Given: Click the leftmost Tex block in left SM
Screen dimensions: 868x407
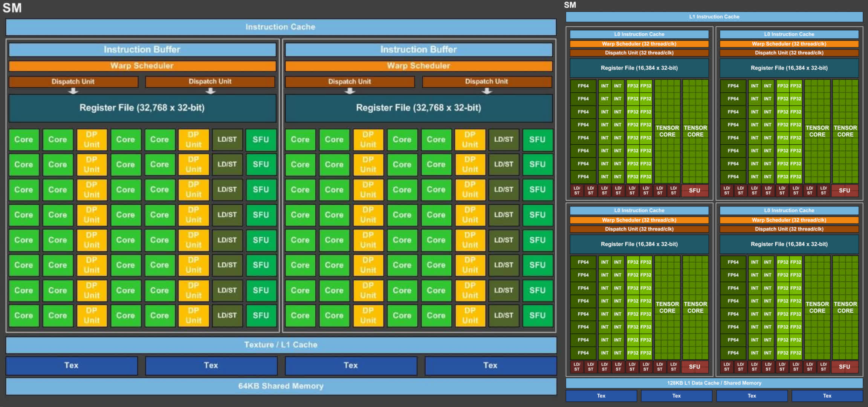Looking at the screenshot, I should click(x=72, y=365).
